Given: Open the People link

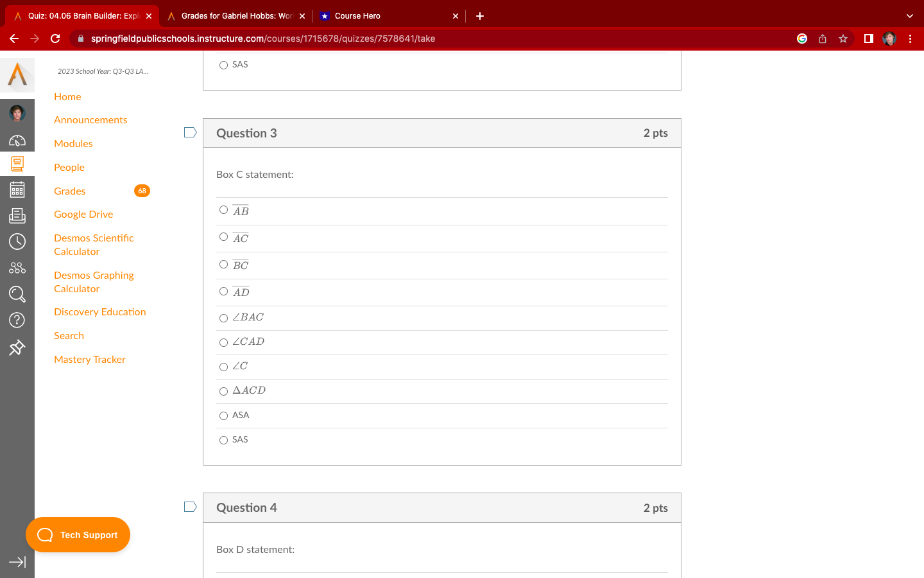Looking at the screenshot, I should coord(69,168).
